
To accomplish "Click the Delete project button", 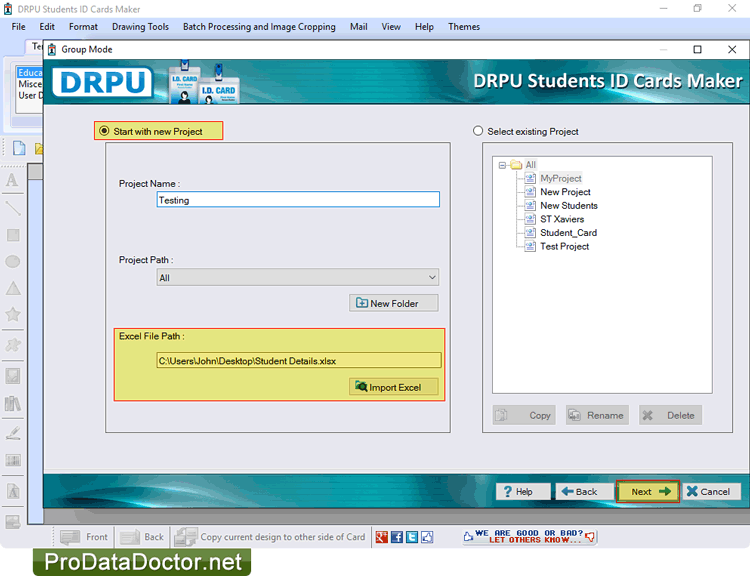I will [670, 415].
